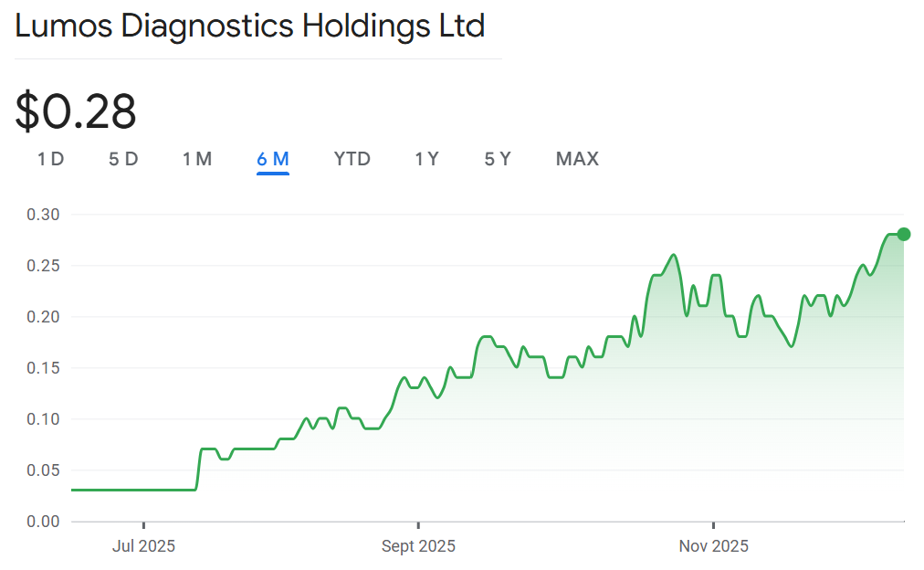Click the currently active 6 M tab
Image resolution: width=924 pixels, height=570 pixels.
point(273,158)
